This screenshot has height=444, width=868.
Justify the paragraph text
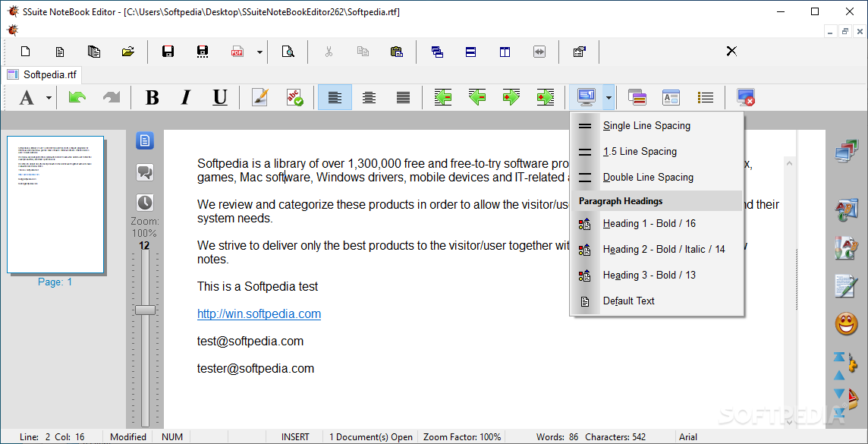tap(403, 97)
